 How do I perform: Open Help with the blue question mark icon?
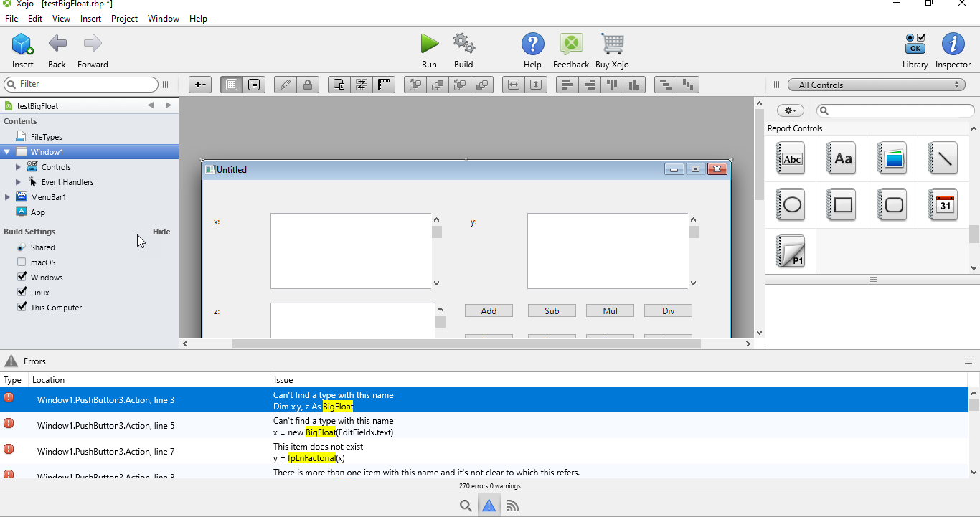pos(532,44)
